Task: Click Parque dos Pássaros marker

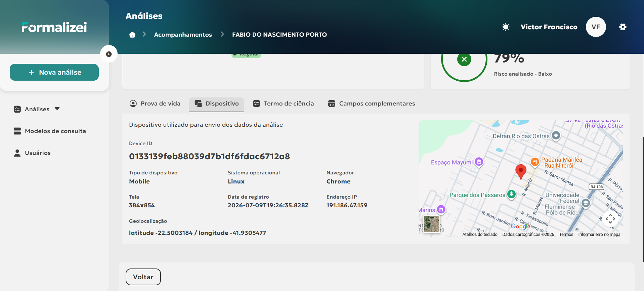Action: 511,194
